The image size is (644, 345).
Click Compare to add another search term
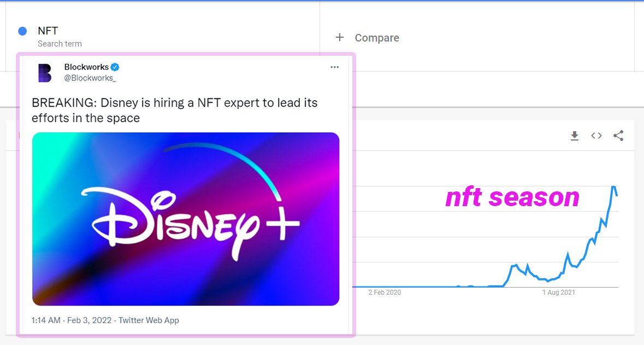coord(376,37)
